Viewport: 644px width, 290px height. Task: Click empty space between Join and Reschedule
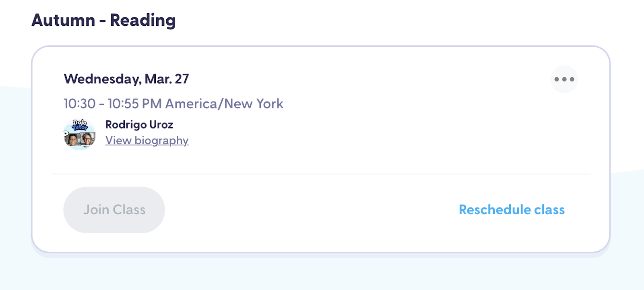click(310, 210)
